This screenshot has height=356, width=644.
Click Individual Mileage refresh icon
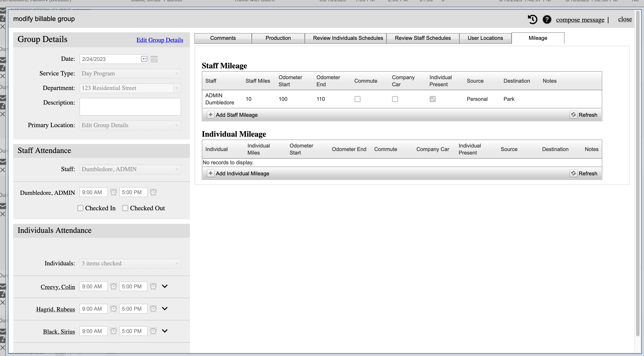click(x=573, y=173)
